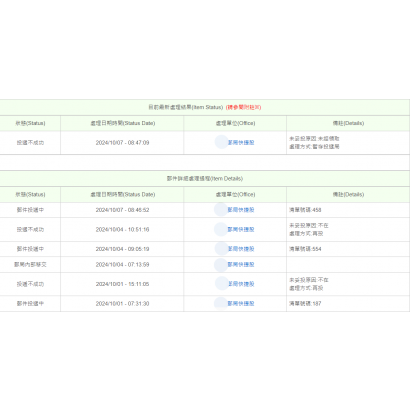
Task: Click the Status header in the Item Details table
Action: click(30, 195)
